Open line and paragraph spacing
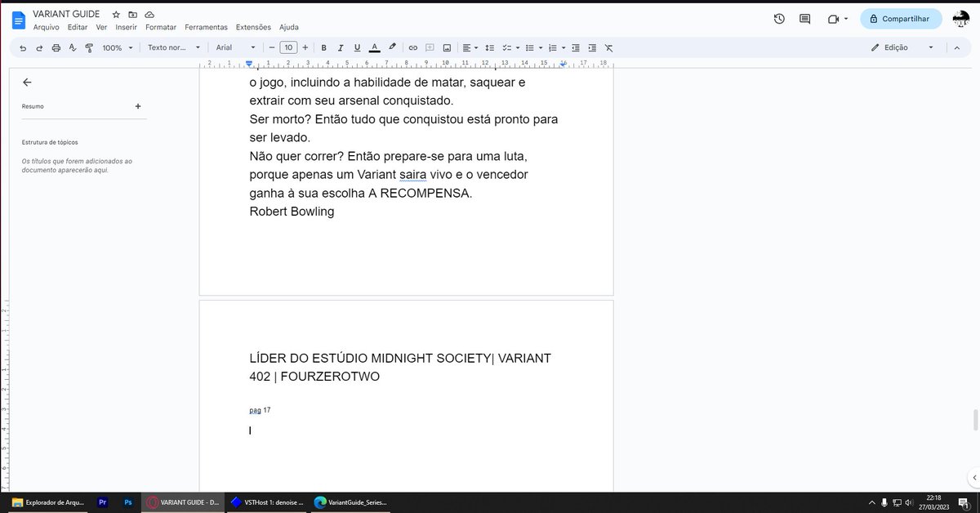This screenshot has height=513, width=980. (490, 47)
